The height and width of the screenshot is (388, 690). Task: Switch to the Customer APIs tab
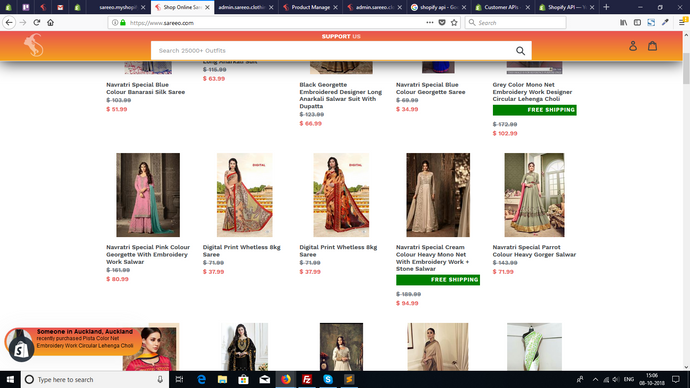[501, 7]
